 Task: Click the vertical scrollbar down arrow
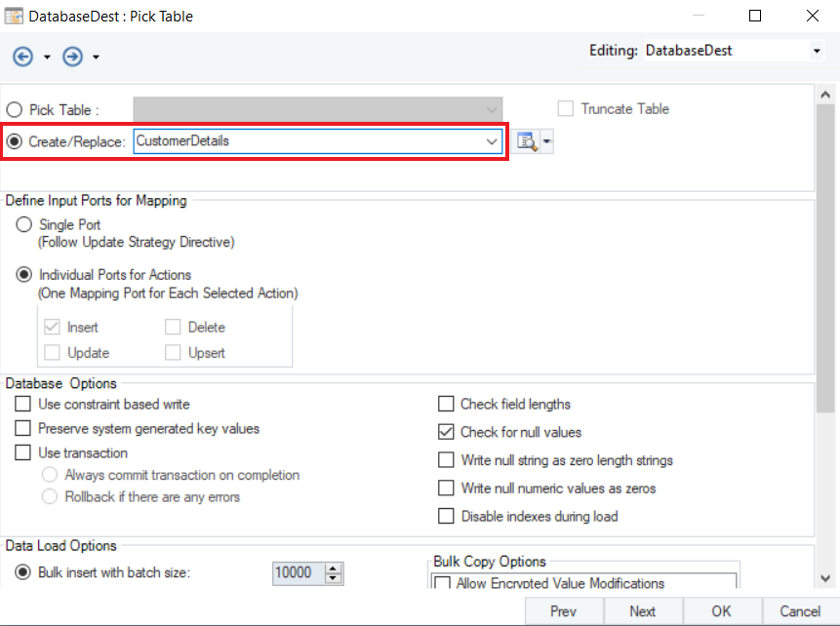tap(824, 577)
